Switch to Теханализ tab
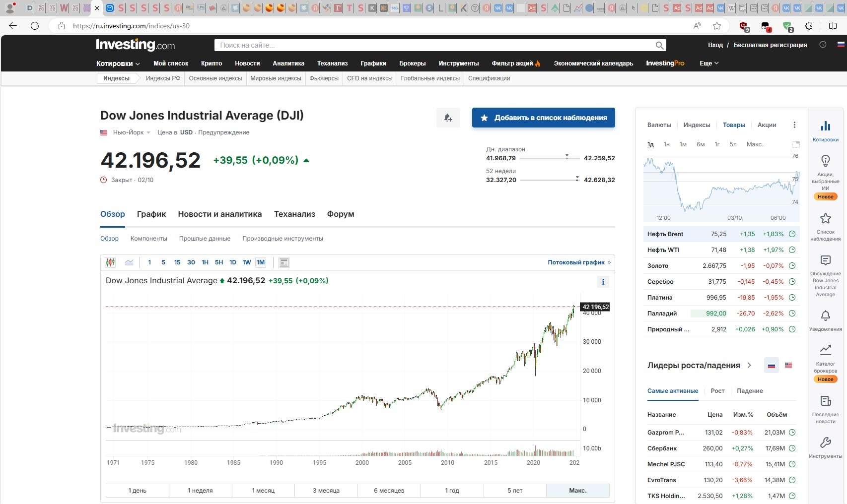This screenshot has height=504, width=847. click(x=294, y=214)
